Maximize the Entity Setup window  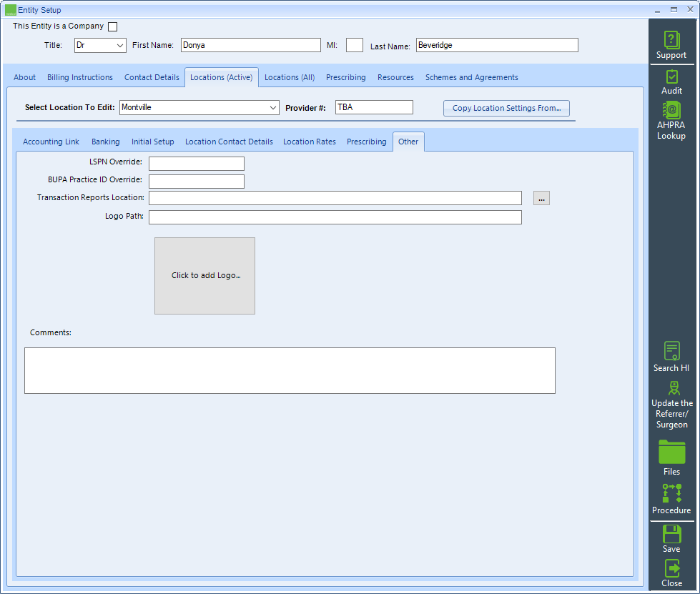(x=674, y=9)
